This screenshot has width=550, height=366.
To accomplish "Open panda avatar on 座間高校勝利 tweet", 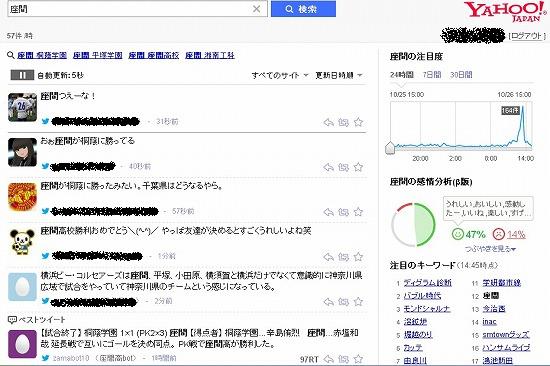I will 22,242.
